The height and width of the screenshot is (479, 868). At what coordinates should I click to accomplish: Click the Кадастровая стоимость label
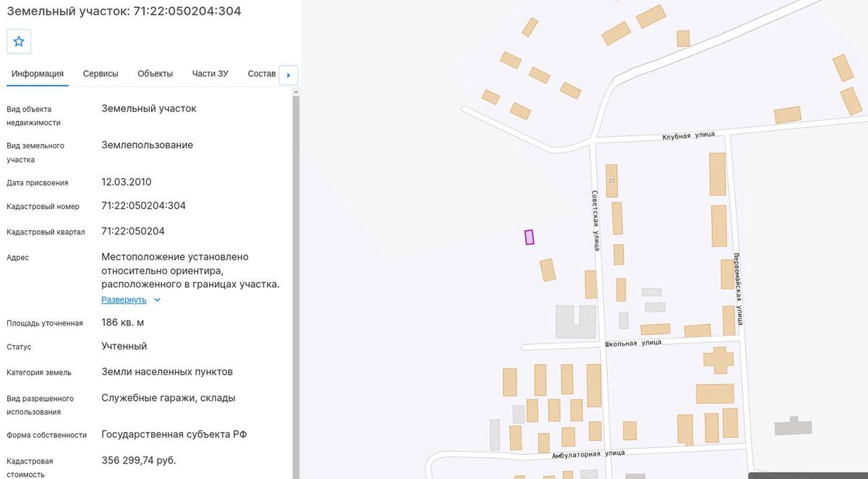click(x=30, y=467)
